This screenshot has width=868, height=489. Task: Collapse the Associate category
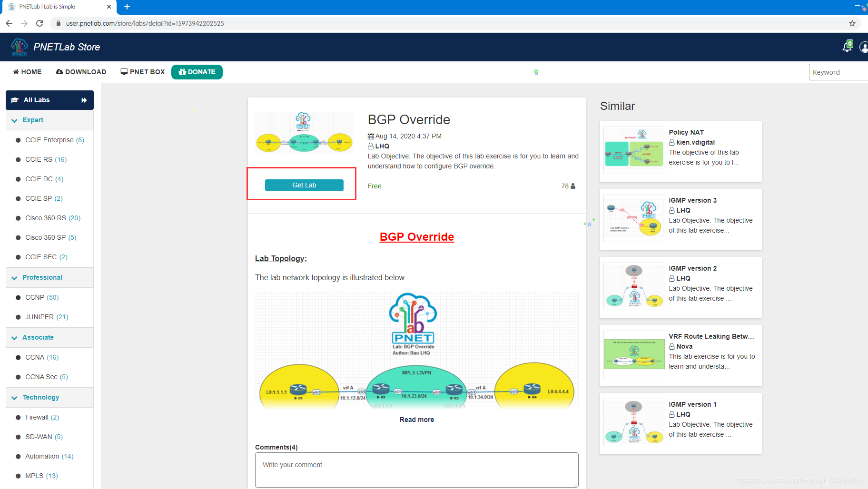(49, 337)
